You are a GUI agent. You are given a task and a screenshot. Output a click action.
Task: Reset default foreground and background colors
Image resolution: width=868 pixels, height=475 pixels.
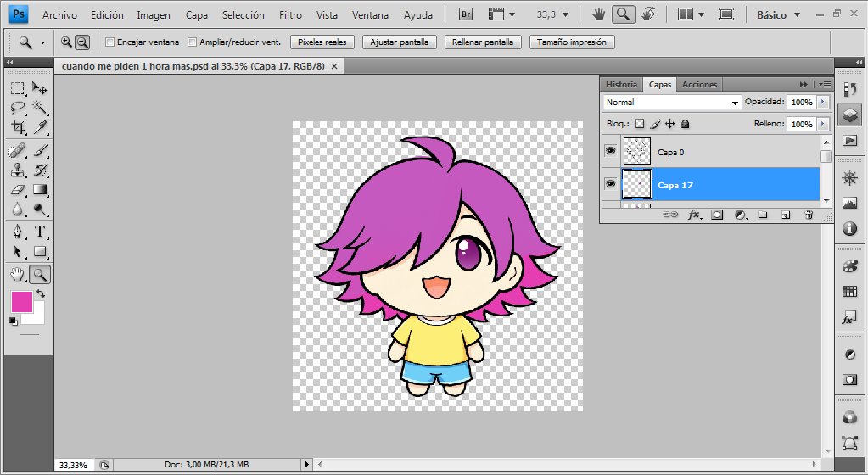[x=14, y=321]
